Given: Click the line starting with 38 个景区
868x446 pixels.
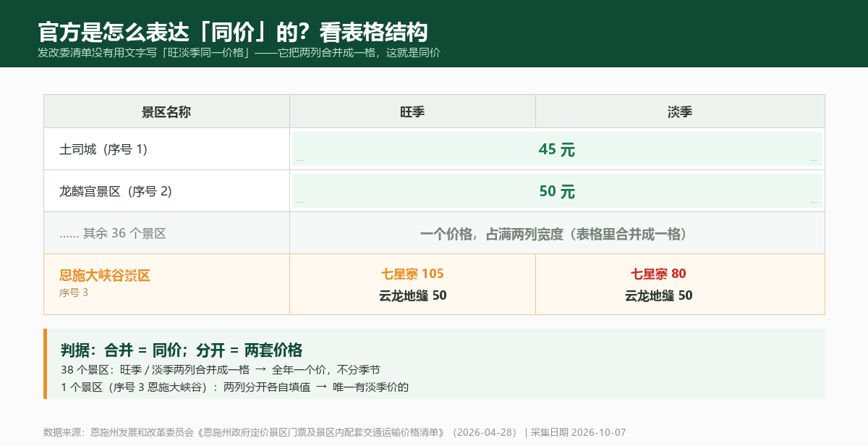Looking at the screenshot, I should click(x=221, y=369).
